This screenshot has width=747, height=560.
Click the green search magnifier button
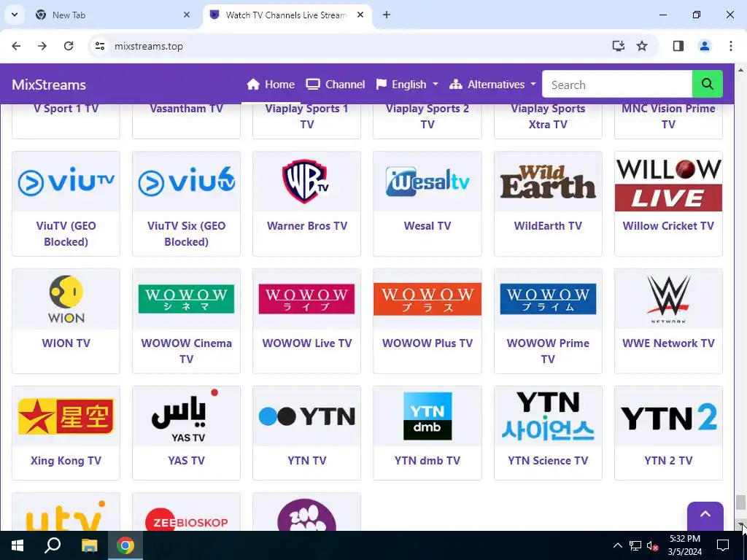tap(707, 85)
